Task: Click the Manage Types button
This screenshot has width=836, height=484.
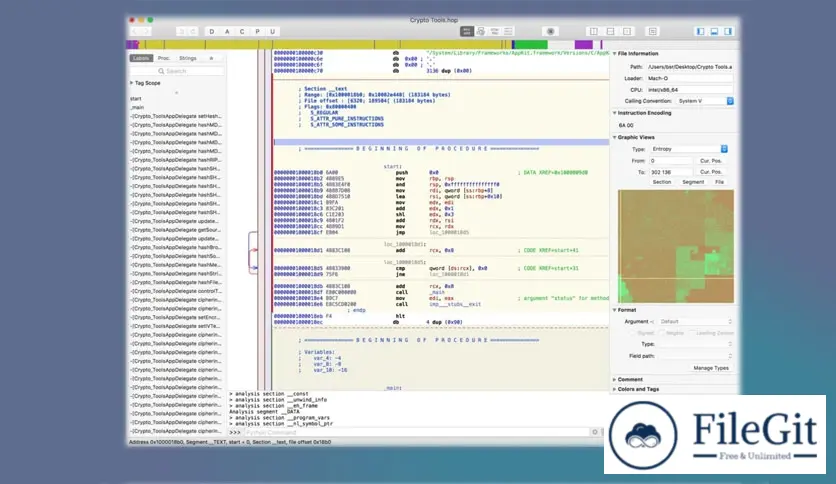Action: pos(711,368)
